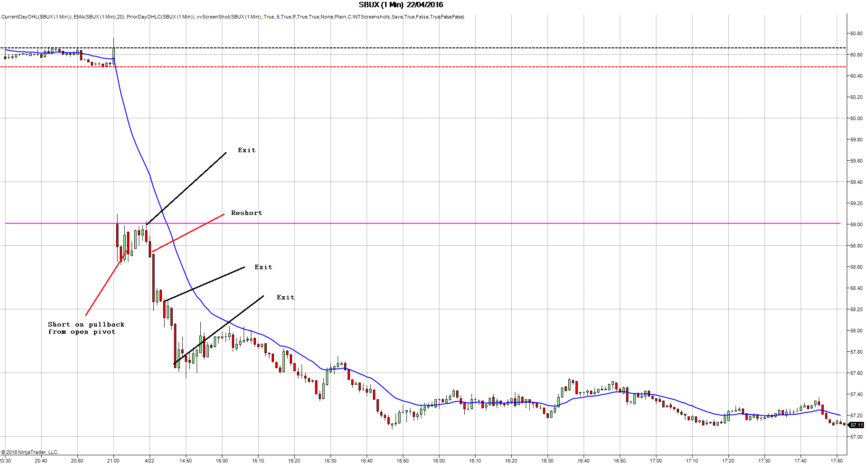This screenshot has width=868, height=467.
Task: Click the 58.80 price axis label
Action: 856,246
